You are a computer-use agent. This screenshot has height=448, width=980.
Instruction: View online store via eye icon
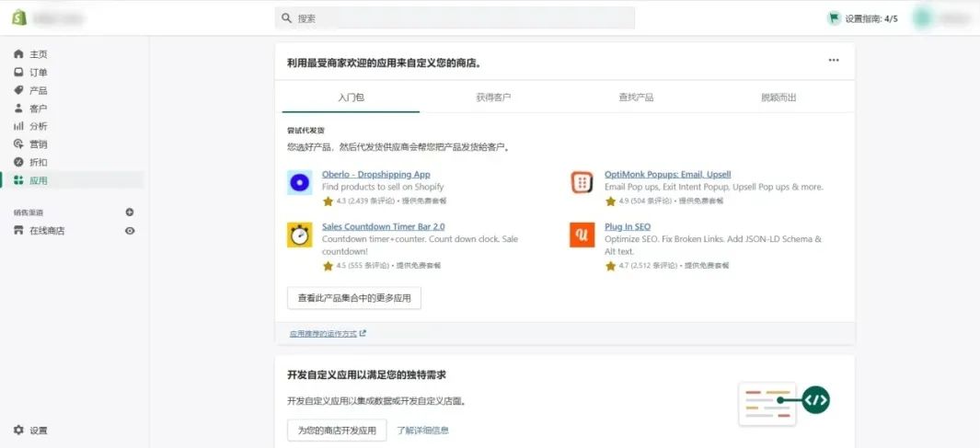point(130,231)
